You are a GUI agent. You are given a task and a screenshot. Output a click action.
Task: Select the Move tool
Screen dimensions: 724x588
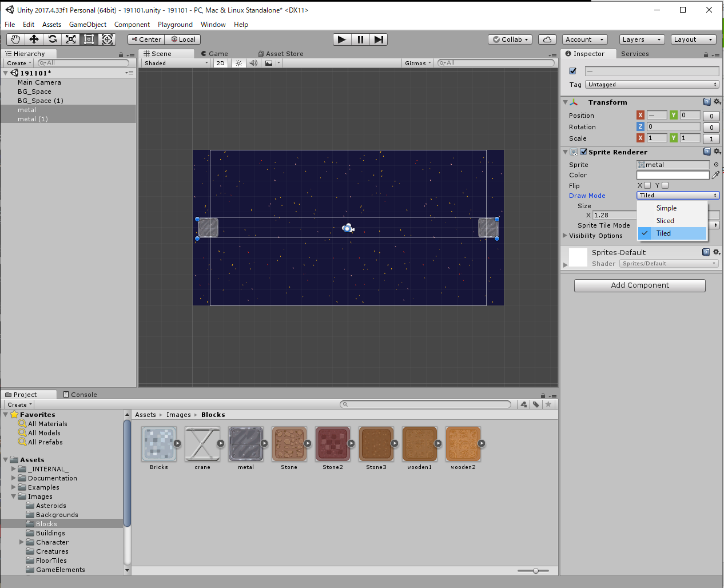(34, 39)
